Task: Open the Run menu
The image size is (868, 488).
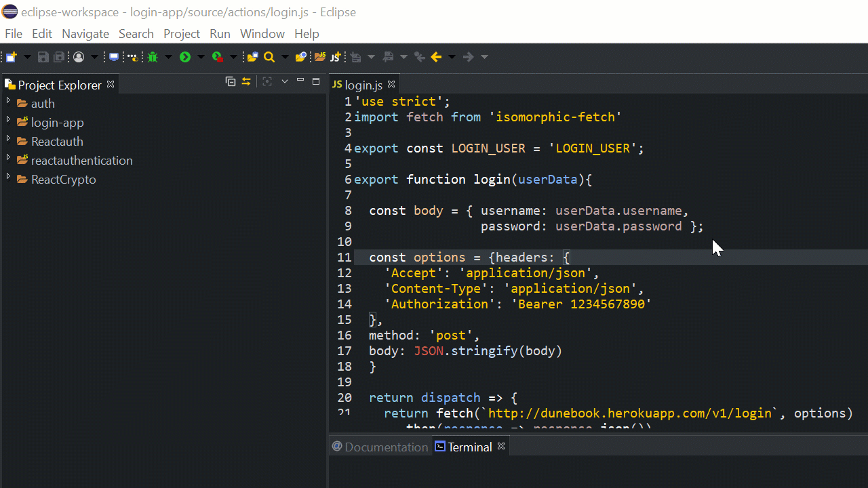Action: (220, 33)
